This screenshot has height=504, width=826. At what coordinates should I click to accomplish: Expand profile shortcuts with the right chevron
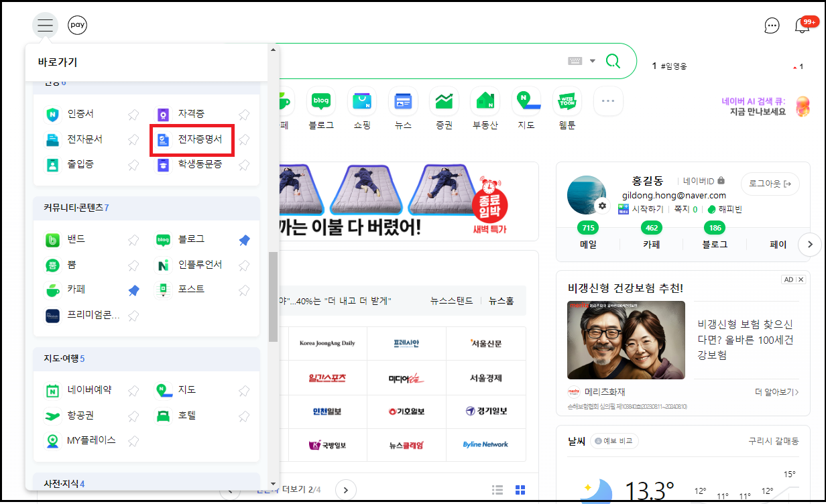point(810,244)
